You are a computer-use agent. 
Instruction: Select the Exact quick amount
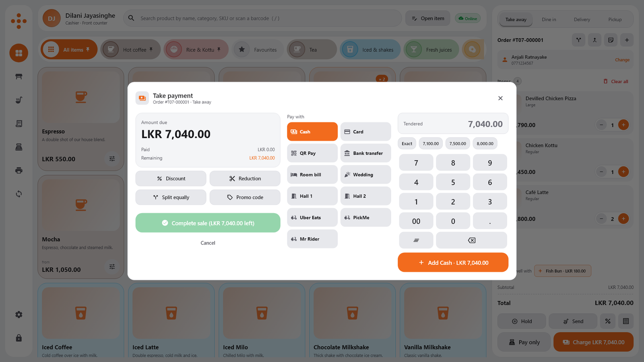[407, 144]
